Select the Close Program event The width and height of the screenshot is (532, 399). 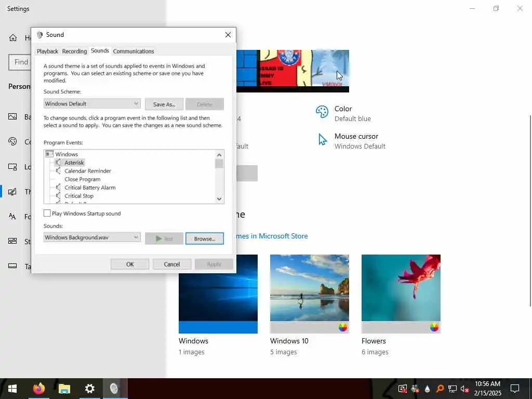point(83,179)
